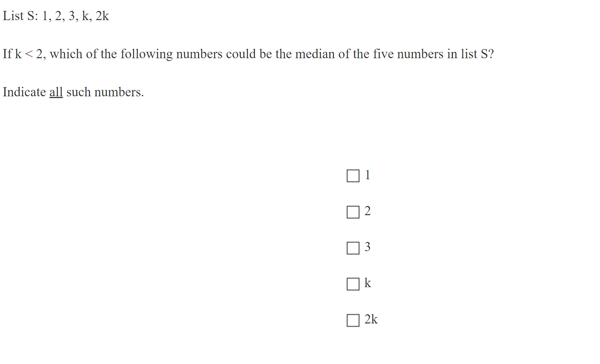Click the "List S:" heading text
Screen dimensions: 600x364
pos(20,16)
